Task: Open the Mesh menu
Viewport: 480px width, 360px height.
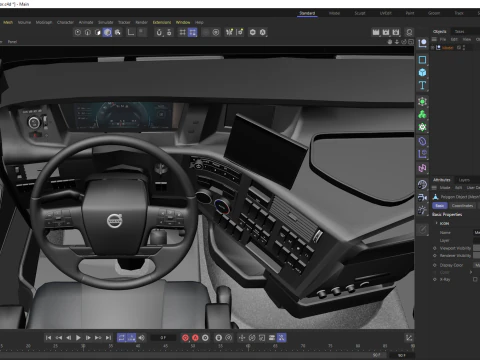Action: (x=8, y=22)
